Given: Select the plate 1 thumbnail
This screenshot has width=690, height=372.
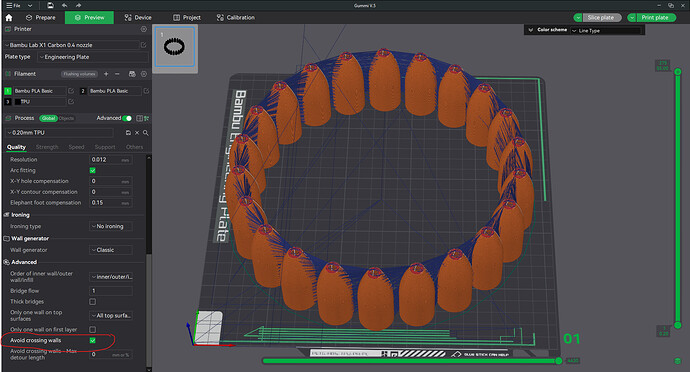Looking at the screenshot, I should point(175,47).
